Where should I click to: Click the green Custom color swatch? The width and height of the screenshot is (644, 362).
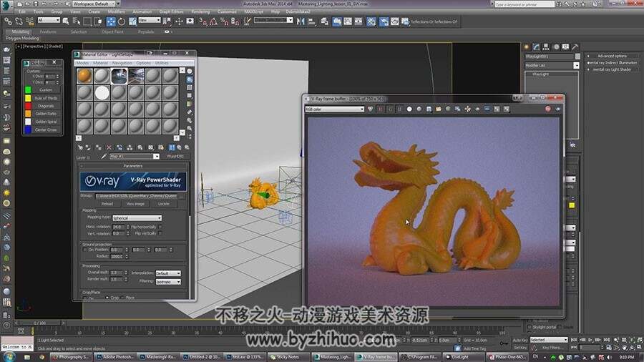coord(28,90)
